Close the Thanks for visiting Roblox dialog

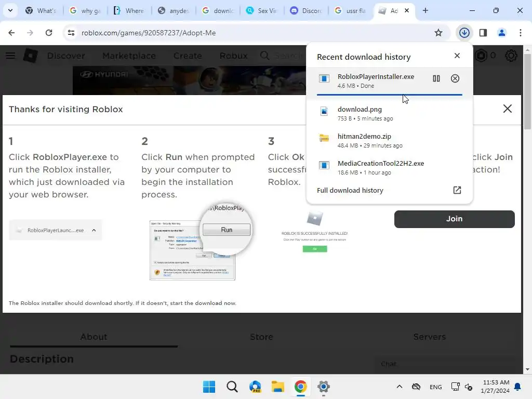[507, 109]
